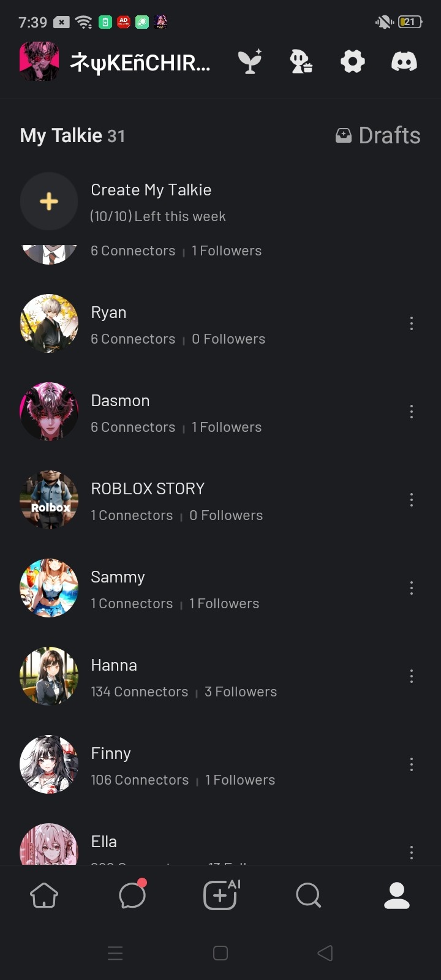Image resolution: width=441 pixels, height=980 pixels.
Task: Open more options for Dasmon
Action: (x=412, y=412)
